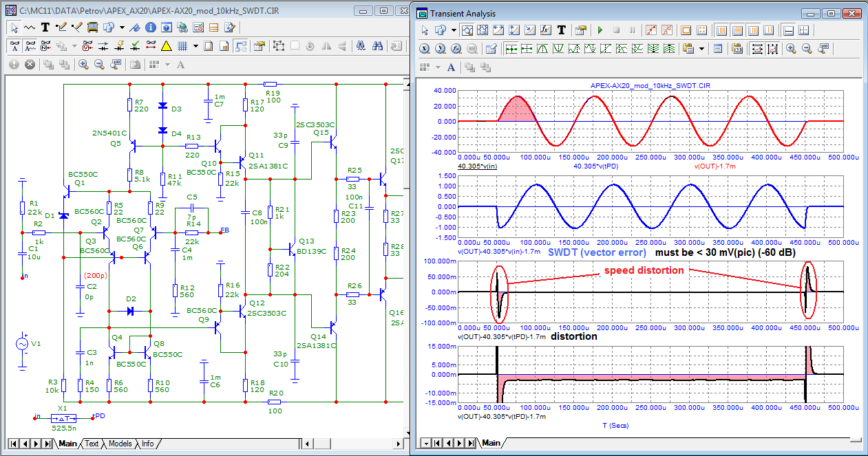Click the Zoom 100 percent icon in analysis toolbar
868x456 pixels.
823,49
